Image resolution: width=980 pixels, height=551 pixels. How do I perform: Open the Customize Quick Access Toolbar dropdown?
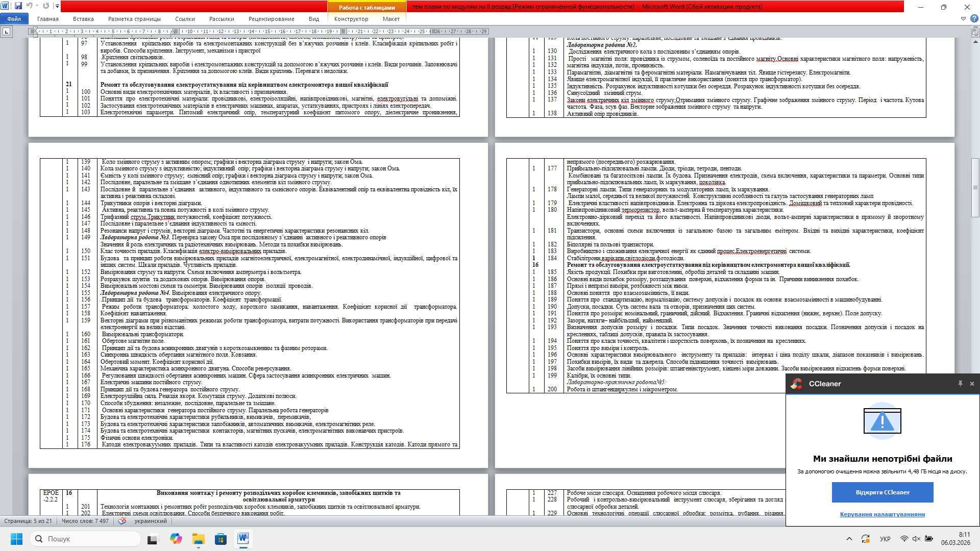pyautogui.click(x=57, y=6)
